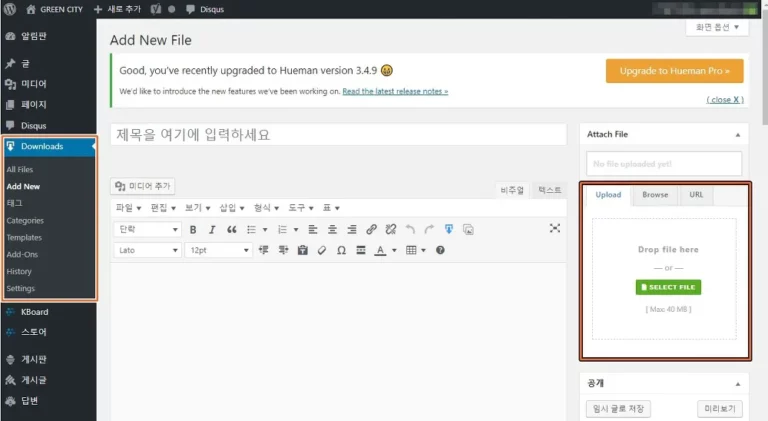Click the paste as text clipboard icon
This screenshot has width=768, height=421.
303,250
